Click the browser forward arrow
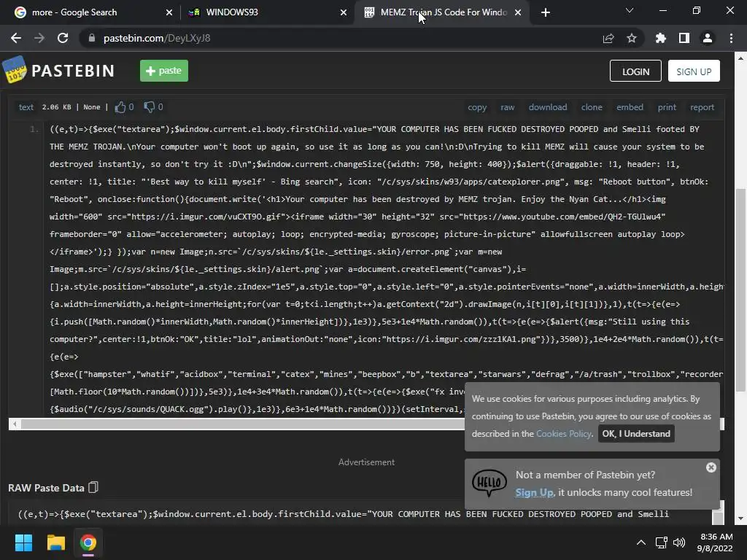The height and width of the screenshot is (560, 747). (39, 38)
